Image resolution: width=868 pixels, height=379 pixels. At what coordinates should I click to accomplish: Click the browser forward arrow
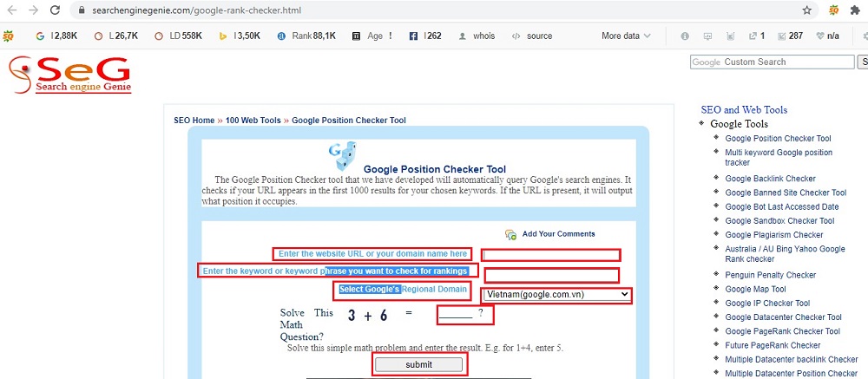pos(33,10)
